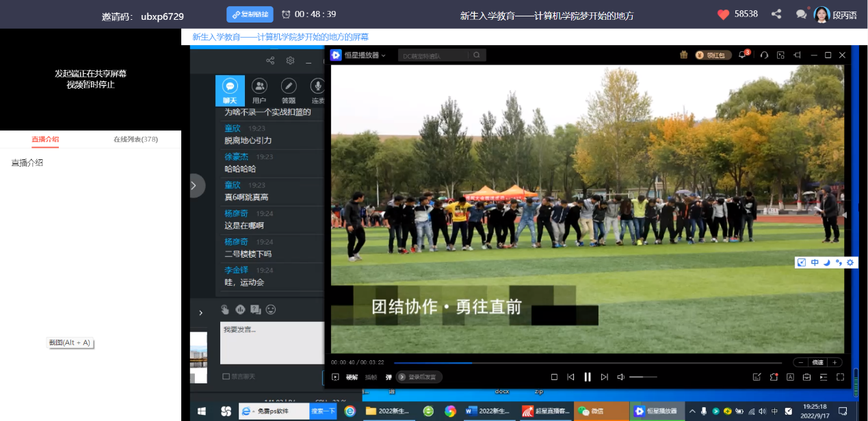Screen dimensions: 868x421
Task: Click the 我要发言 chat input box
Action: 272,342
